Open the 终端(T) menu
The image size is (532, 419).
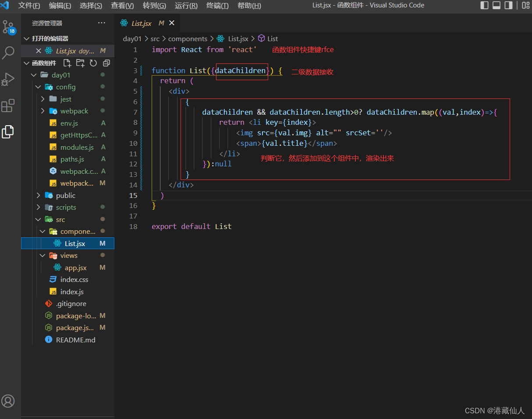click(217, 6)
